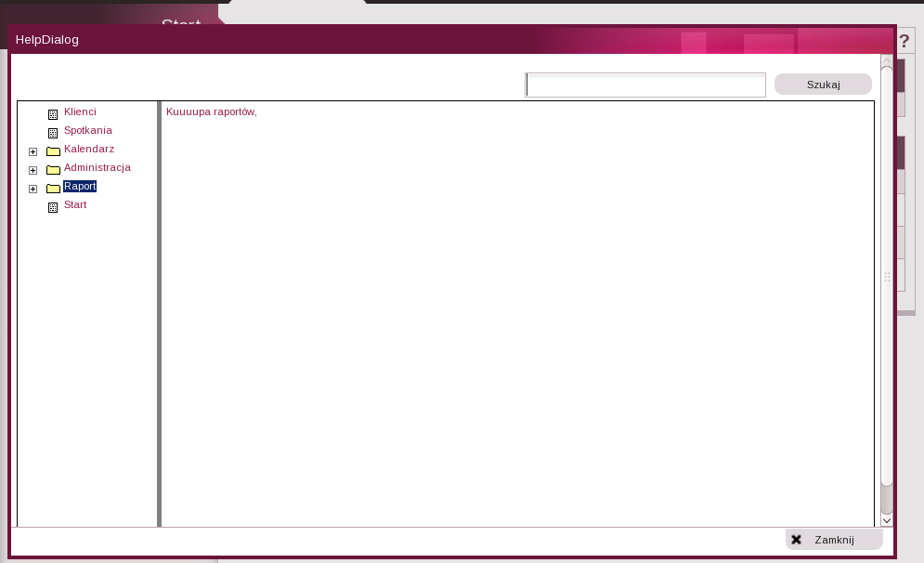Viewport: 924px width, 563px height.
Task: Focus the help search text field
Action: pyautogui.click(x=645, y=85)
